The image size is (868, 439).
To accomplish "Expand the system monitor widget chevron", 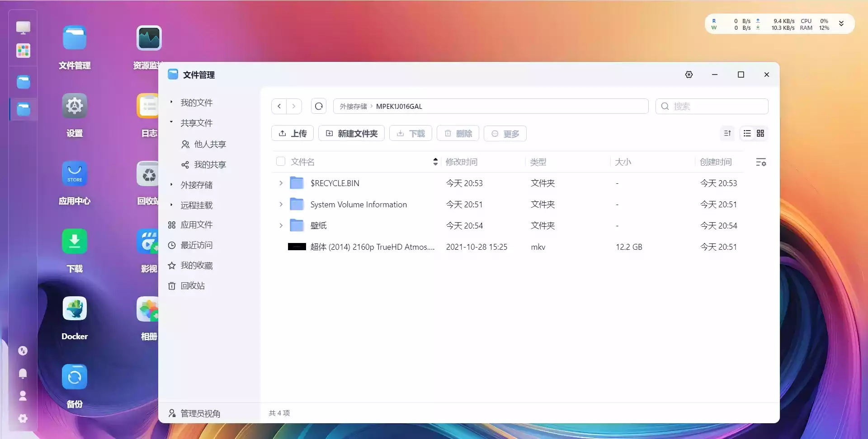I will coord(841,24).
